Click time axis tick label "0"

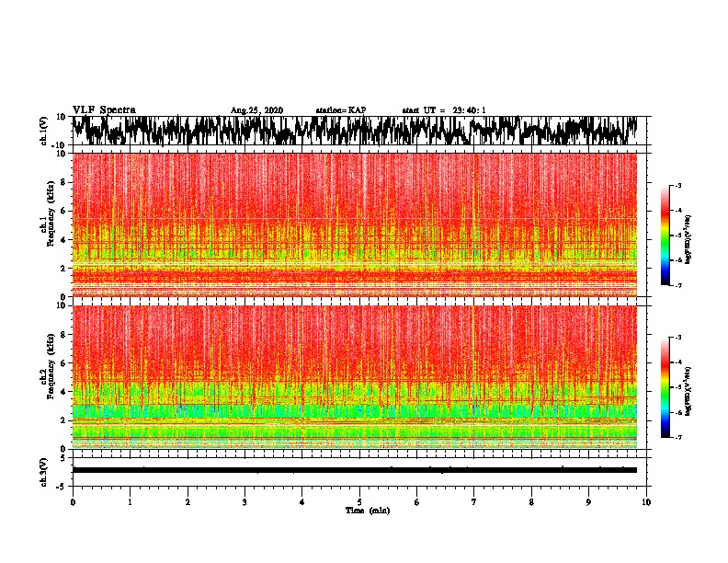click(x=73, y=502)
